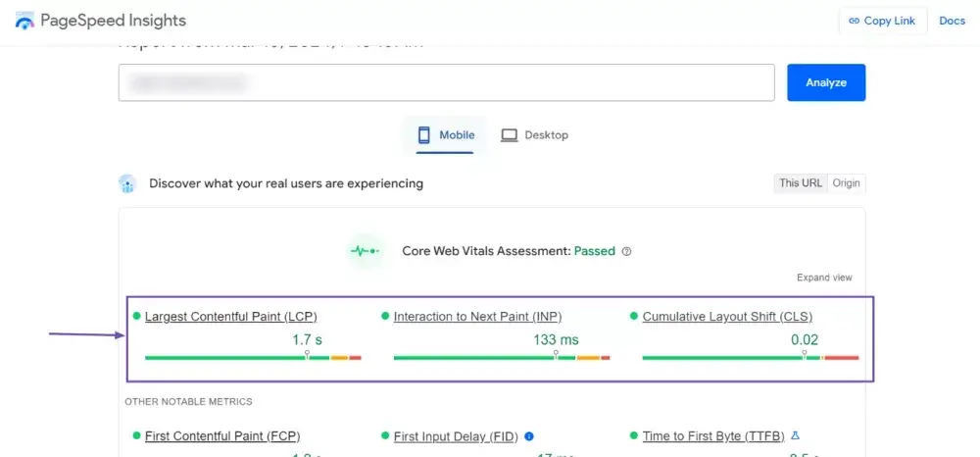Open First Contentful Paint (FCP) link
The image size is (980, 457).
(x=222, y=436)
